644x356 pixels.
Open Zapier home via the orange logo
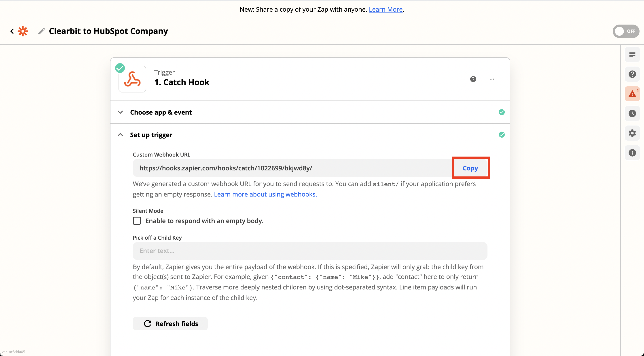(23, 31)
